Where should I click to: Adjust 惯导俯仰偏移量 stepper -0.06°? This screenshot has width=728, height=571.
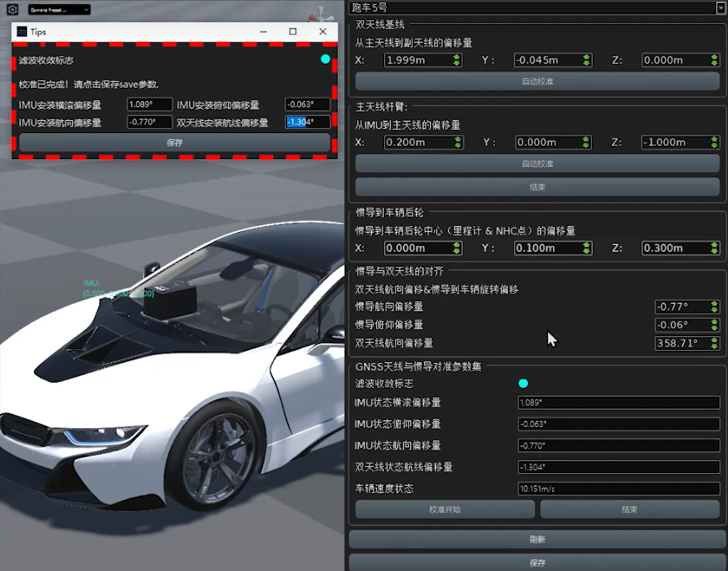714,325
